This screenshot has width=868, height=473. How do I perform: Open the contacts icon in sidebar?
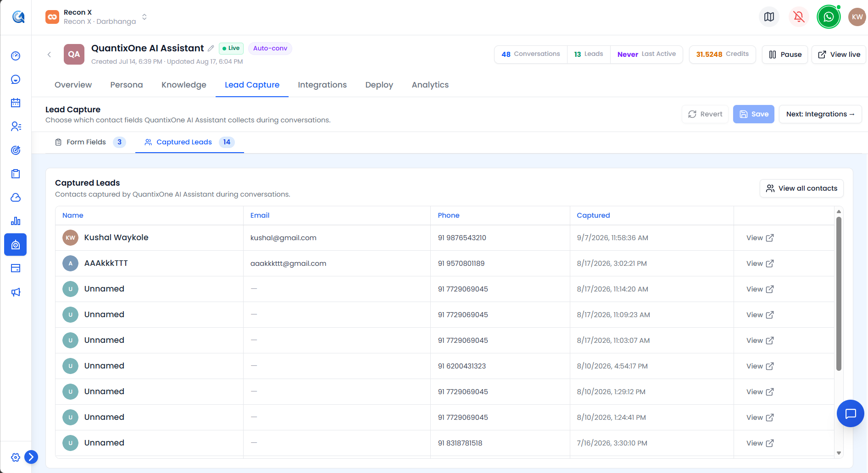tap(16, 126)
